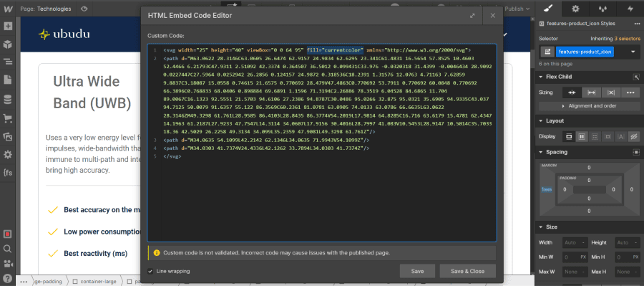Select the features-product_icon class tag

click(585, 52)
